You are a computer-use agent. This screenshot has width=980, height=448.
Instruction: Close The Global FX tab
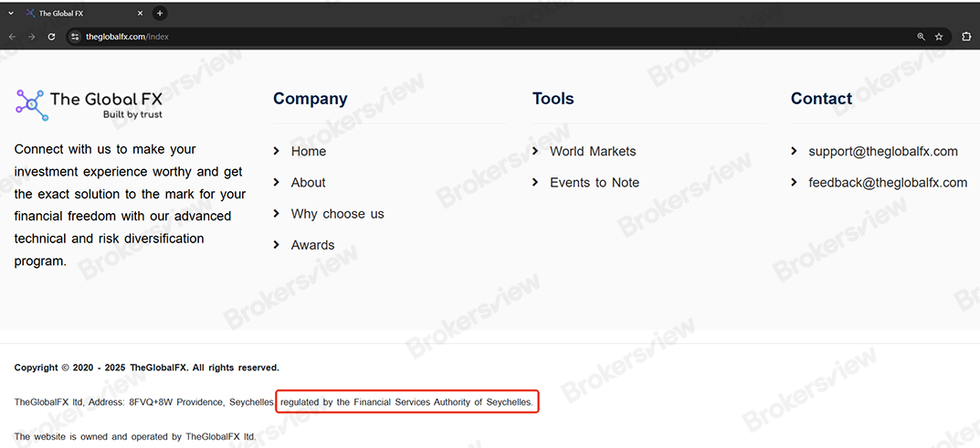pos(140,13)
